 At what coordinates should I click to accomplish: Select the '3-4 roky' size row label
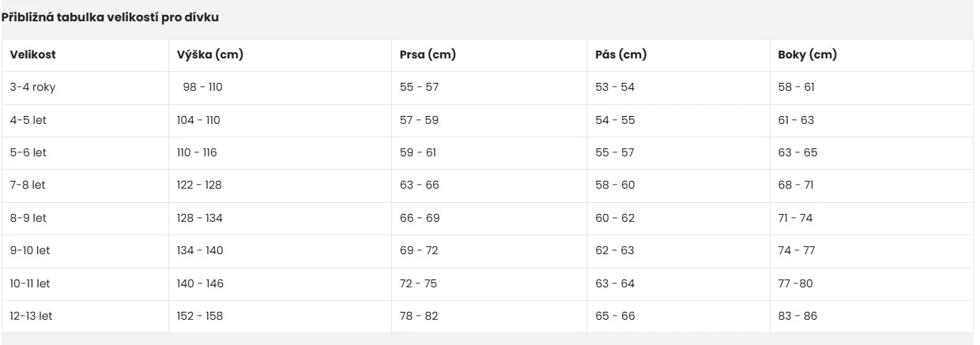(x=32, y=88)
